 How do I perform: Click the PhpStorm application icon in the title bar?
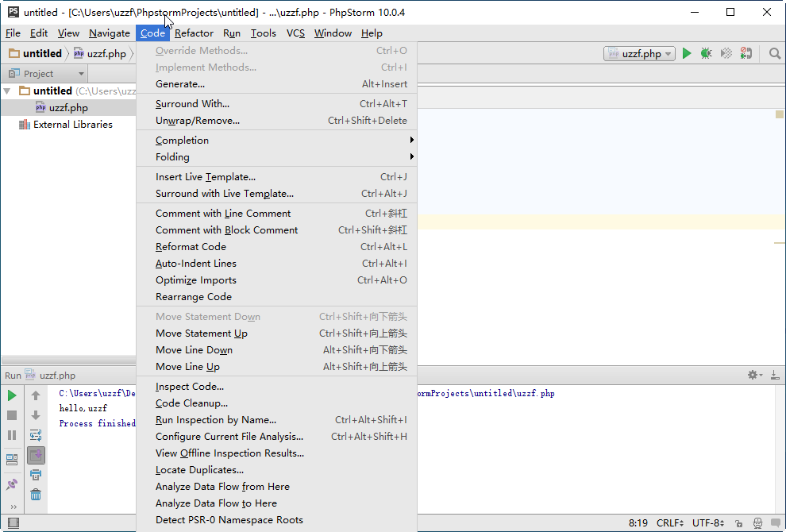tap(13, 12)
